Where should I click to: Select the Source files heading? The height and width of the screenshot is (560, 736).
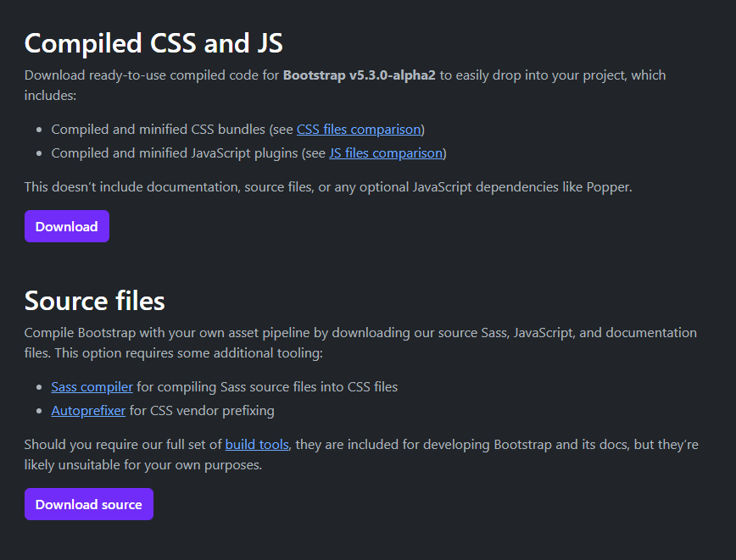click(x=94, y=301)
